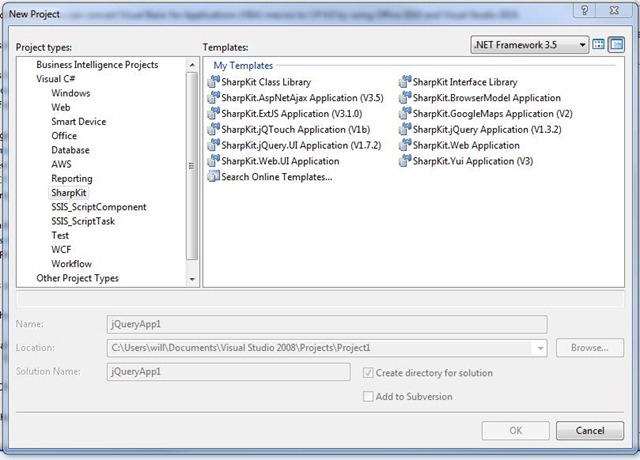640x460 pixels.
Task: Select the Web project type
Action: point(61,107)
